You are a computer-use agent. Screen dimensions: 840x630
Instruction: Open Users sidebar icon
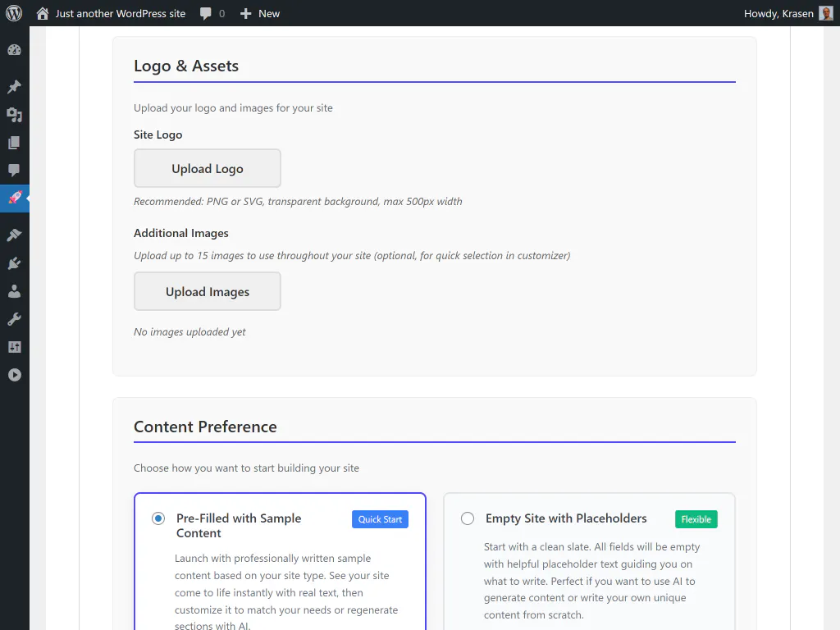pyautogui.click(x=15, y=291)
